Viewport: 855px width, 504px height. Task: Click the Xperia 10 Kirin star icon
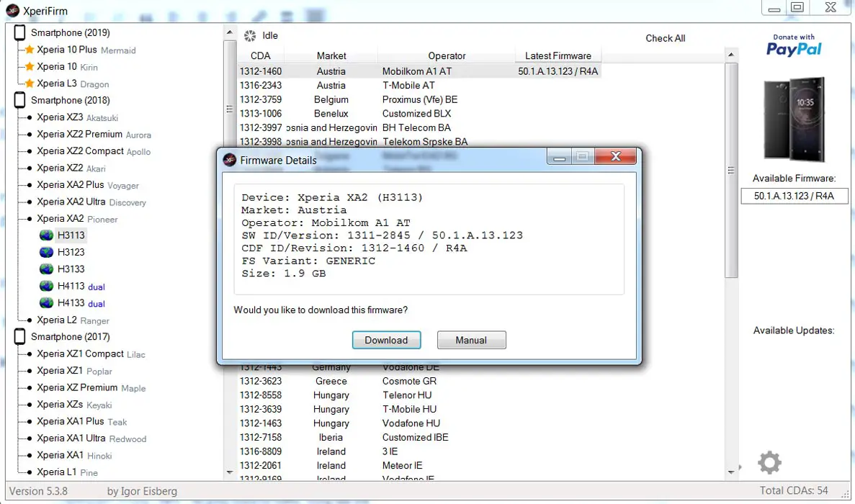tap(30, 66)
